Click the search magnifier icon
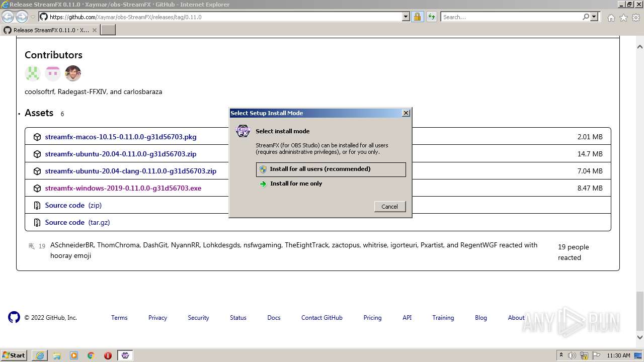Screen dimensions: 644x362 tap(586, 17)
